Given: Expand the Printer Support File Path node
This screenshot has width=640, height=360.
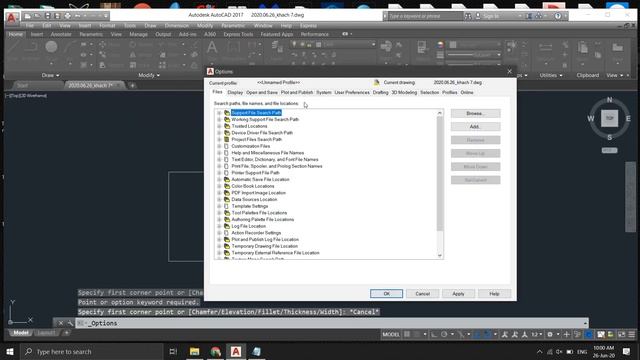Looking at the screenshot, I should (219, 173).
